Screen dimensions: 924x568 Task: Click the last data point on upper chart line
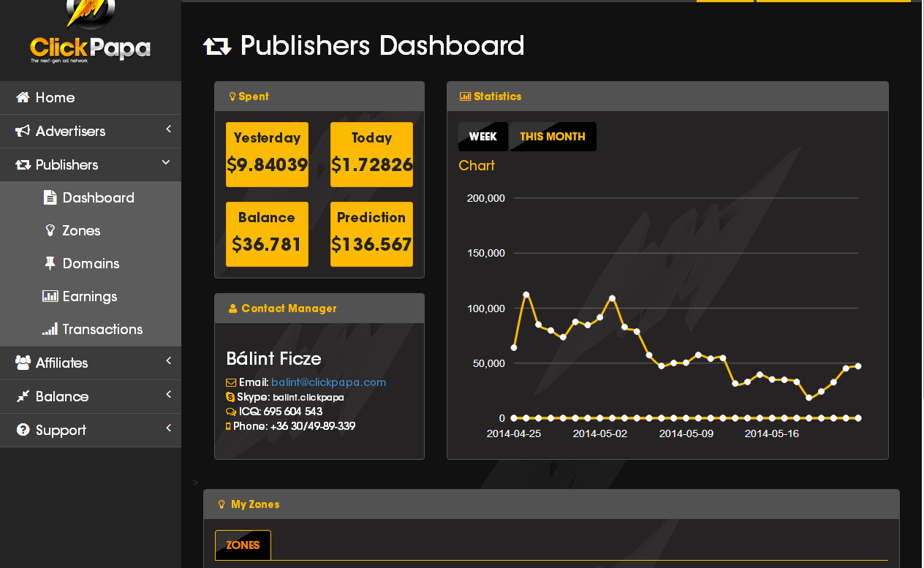coord(858,366)
